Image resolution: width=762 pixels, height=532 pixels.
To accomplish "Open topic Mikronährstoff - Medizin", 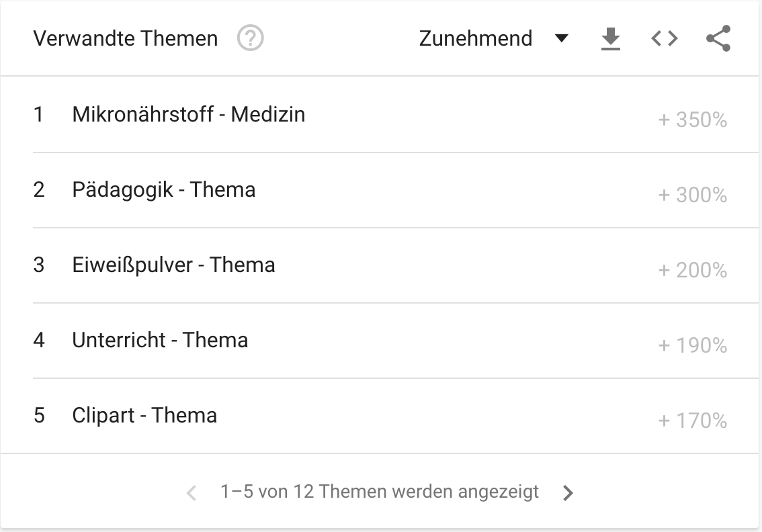I will pos(189,115).
